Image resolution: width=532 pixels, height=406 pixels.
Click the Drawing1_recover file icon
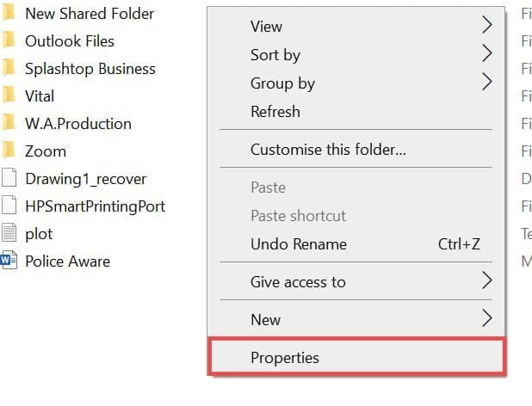pyautogui.click(x=9, y=178)
